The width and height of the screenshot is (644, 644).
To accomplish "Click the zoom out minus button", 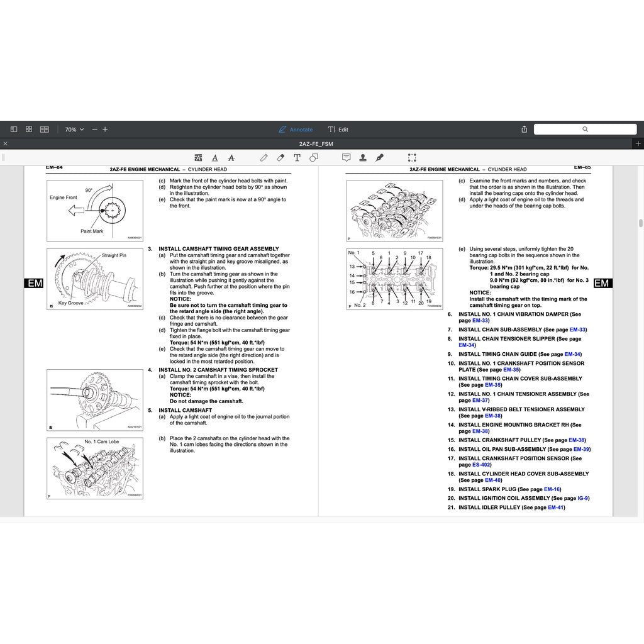I will coord(94,130).
